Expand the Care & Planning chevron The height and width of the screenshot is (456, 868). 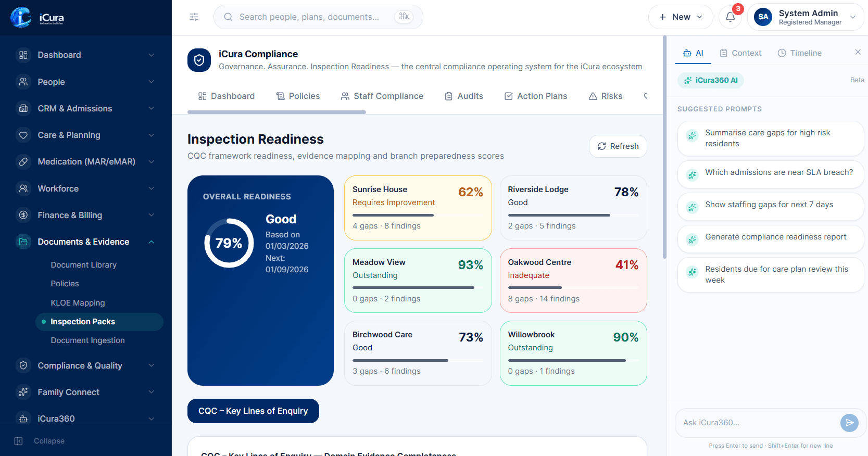click(152, 135)
